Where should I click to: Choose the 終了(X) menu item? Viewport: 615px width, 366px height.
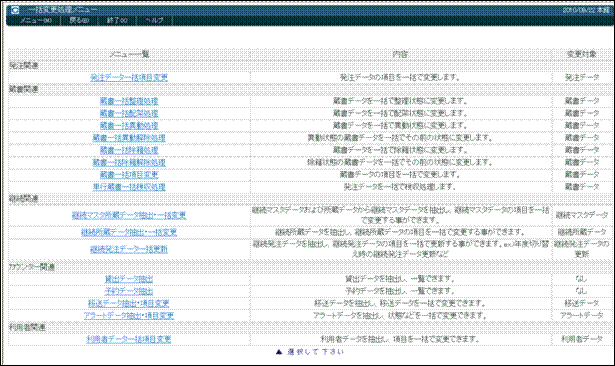[x=117, y=20]
